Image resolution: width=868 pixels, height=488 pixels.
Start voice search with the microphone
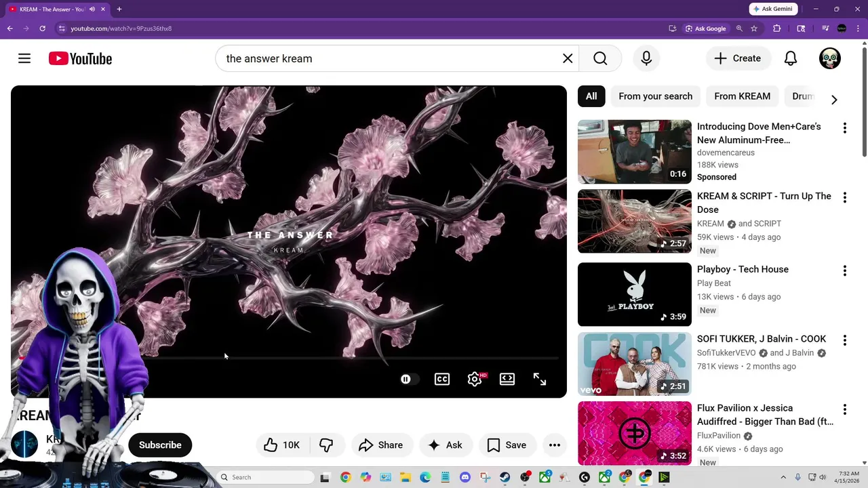point(646,58)
